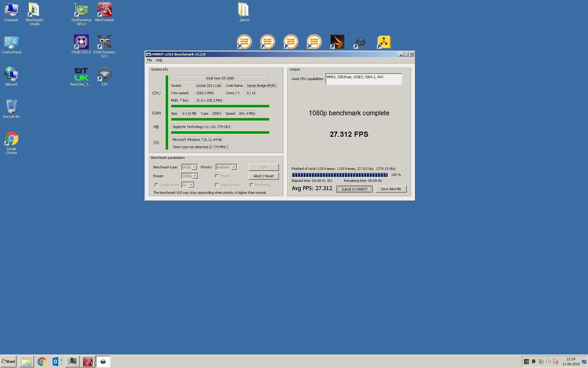Launch the BenchTec_T... desktop shortcut

click(x=81, y=77)
